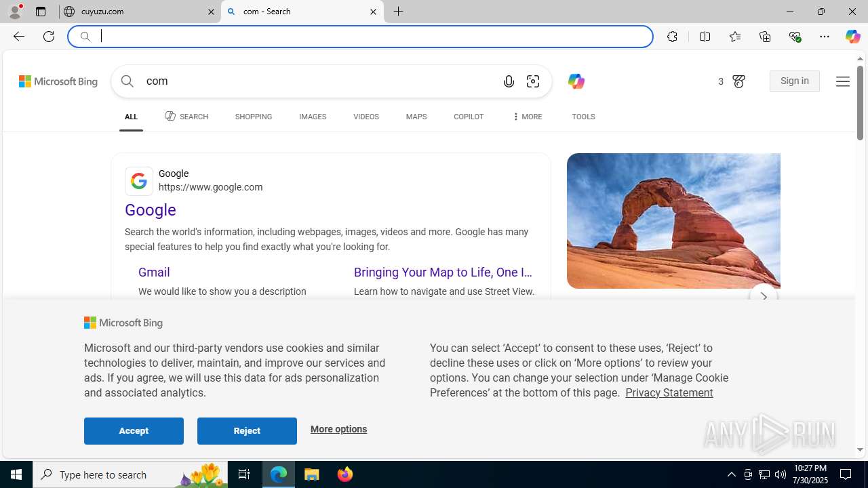Click the browser Back arrow
Viewport: 868px width, 488px height.
19,37
